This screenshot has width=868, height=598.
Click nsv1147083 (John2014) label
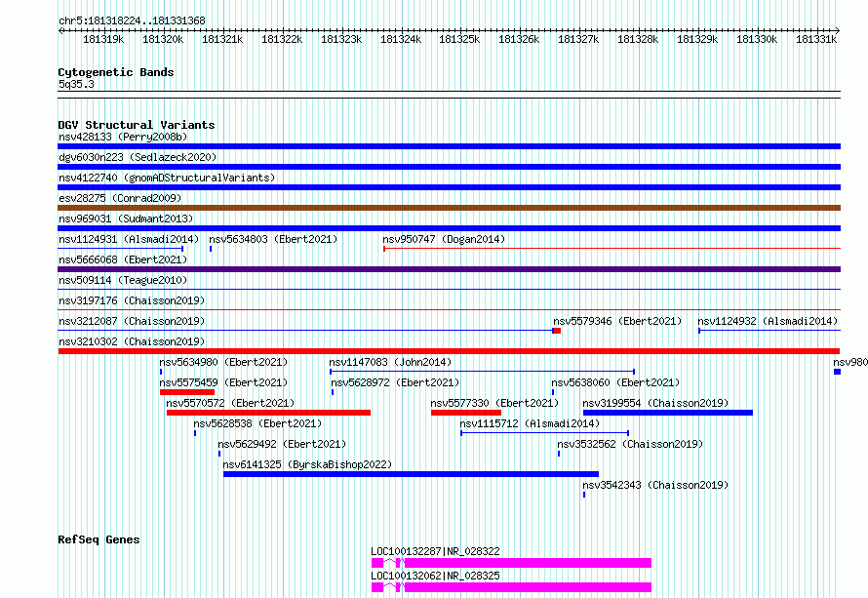[390, 362]
